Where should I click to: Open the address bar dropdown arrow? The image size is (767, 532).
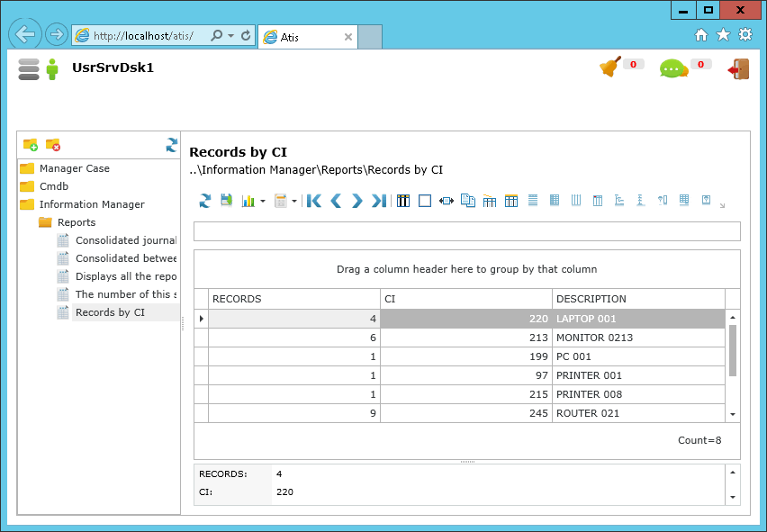(x=230, y=36)
